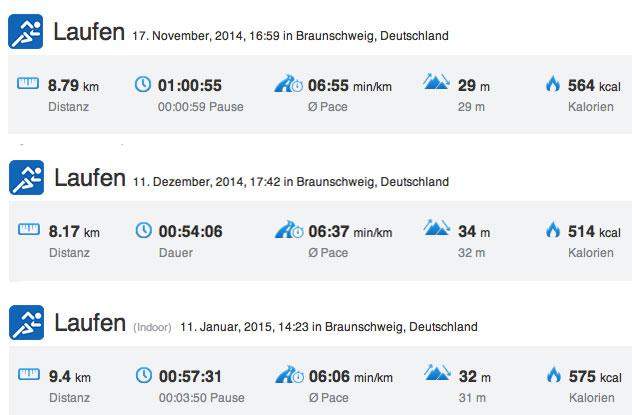The image size is (632, 415).
Task: Click the flame icon beside 575 kcal
Action: (x=554, y=375)
